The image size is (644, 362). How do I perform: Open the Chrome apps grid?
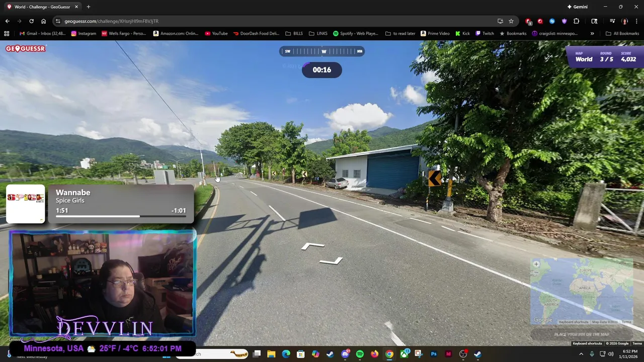7,34
